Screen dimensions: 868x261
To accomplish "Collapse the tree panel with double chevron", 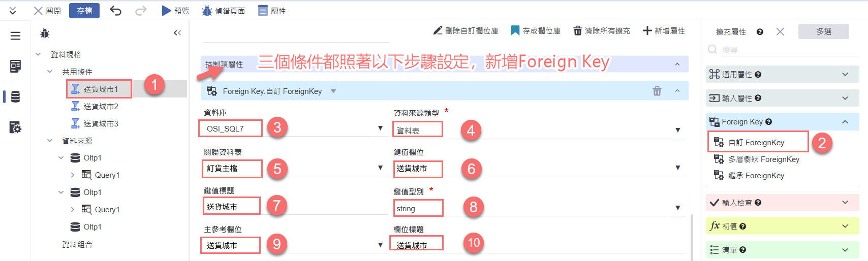I will (177, 33).
